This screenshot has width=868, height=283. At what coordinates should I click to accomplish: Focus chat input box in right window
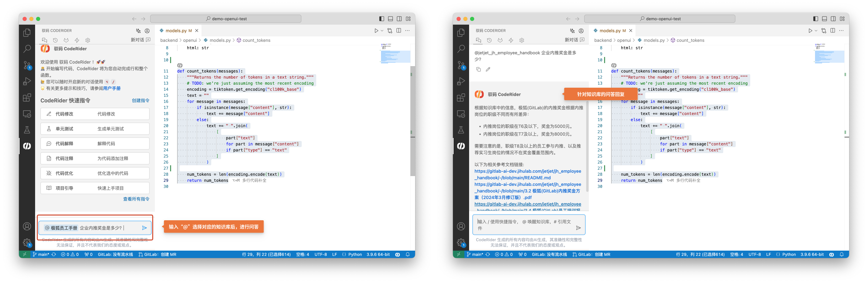pos(529,225)
